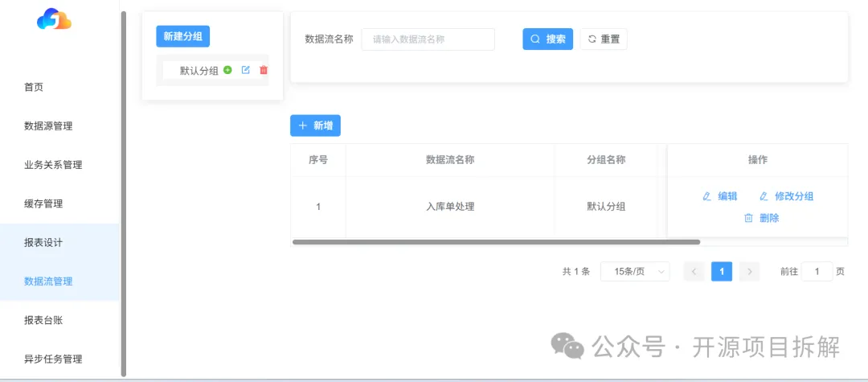Delete 默认分组 with red trash icon
The width and height of the screenshot is (868, 382).
pyautogui.click(x=264, y=70)
